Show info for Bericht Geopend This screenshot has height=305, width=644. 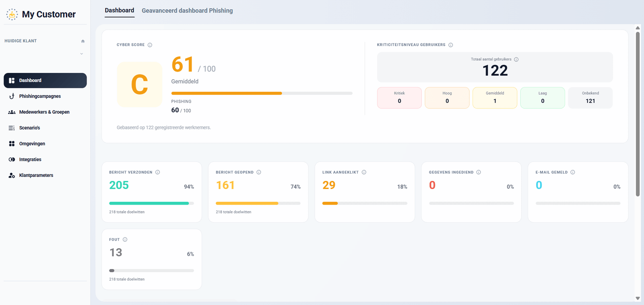click(x=259, y=172)
